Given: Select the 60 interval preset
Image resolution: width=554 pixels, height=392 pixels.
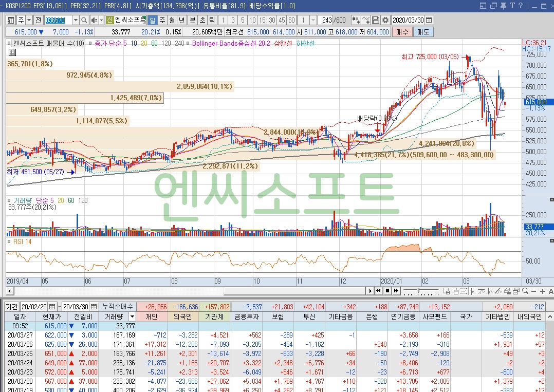Looking at the screenshot, I should click(x=291, y=20).
